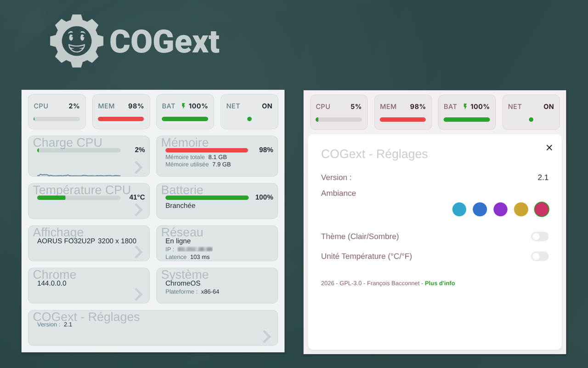Viewport: 588px width, 368px height.
Task: Expand the Affichage card chevron
Action: point(138,252)
